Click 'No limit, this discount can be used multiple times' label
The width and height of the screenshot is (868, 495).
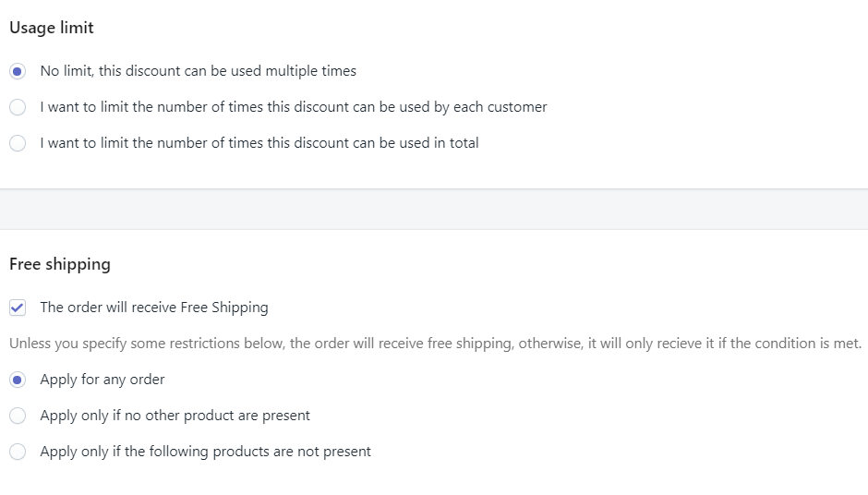tap(198, 71)
